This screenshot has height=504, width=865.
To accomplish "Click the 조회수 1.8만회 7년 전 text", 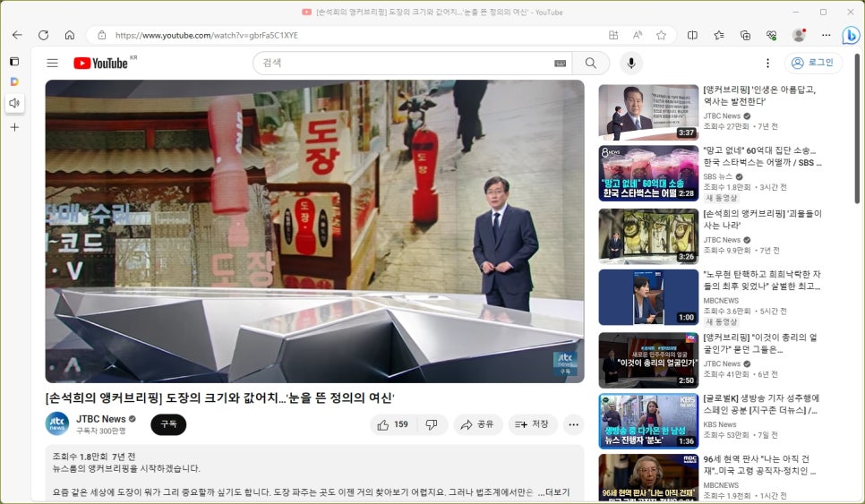I will click(94, 457).
